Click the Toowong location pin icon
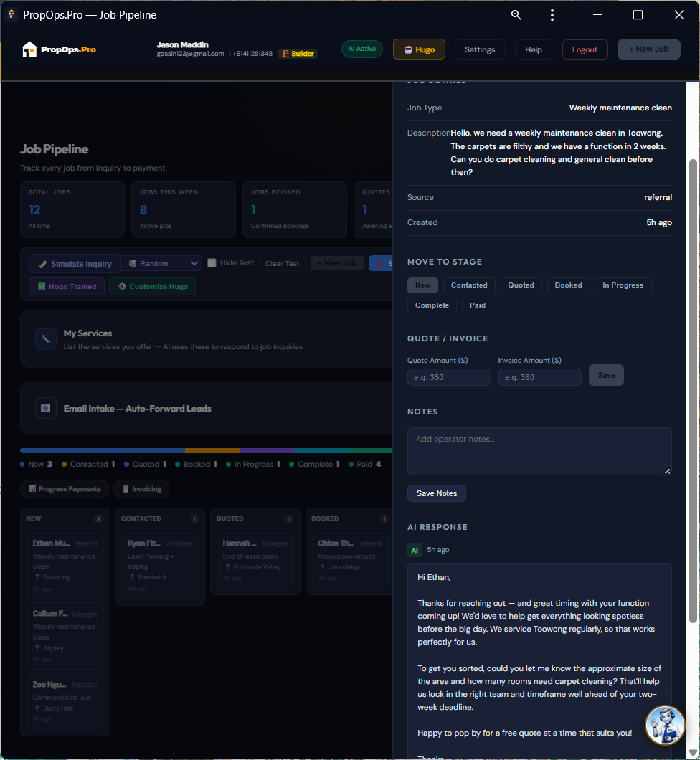Viewport: 700px width, 760px height. point(37,577)
